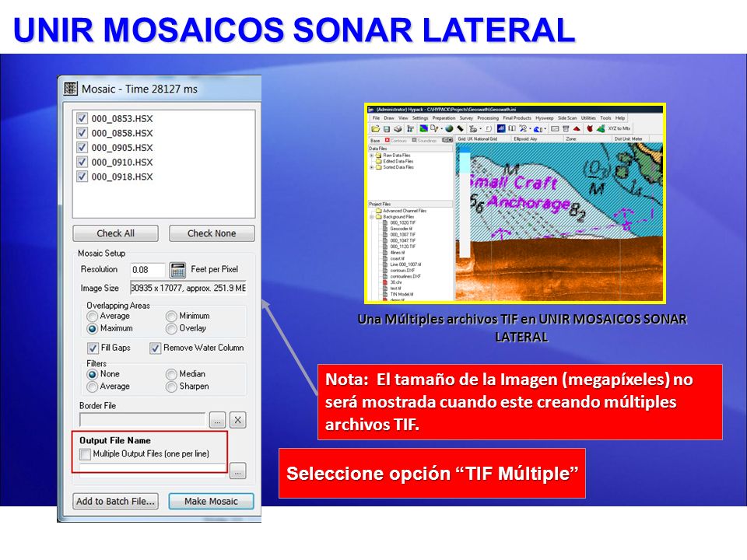Click the green-blue chart icon in Hypack toolbar
This screenshot has height=560, width=747.
(x=423, y=128)
